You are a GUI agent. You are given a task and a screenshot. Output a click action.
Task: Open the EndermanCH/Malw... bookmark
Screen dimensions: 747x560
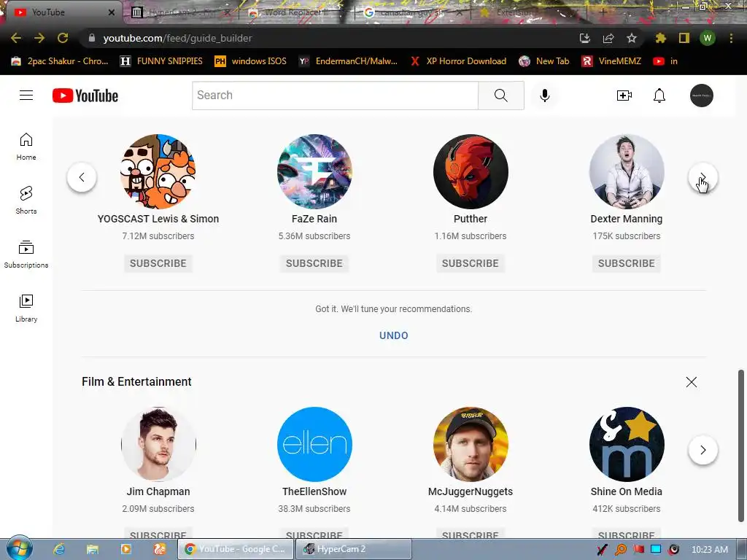(x=348, y=61)
